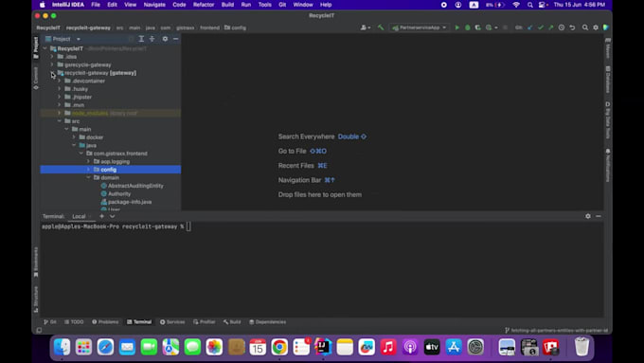
Task: Open the Git menu
Action: click(x=282, y=5)
